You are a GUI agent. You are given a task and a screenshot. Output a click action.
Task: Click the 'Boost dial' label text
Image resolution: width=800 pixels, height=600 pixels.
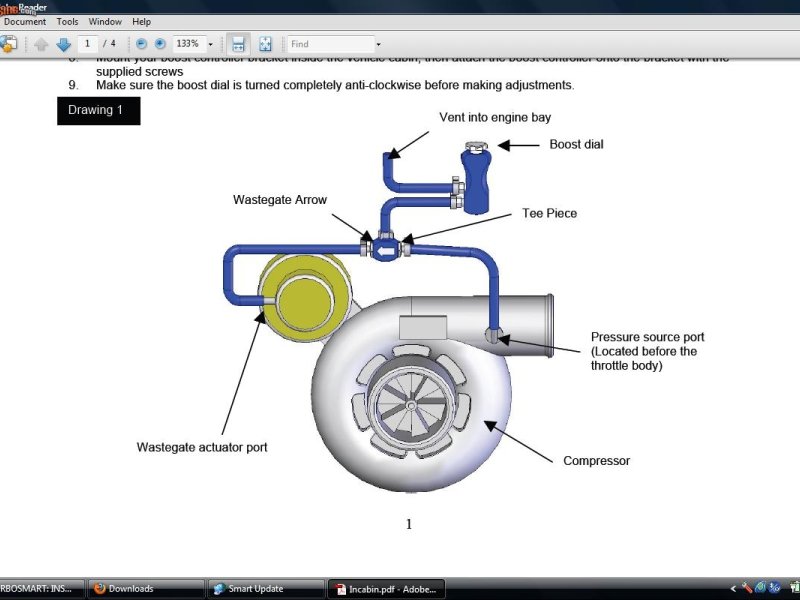tap(576, 144)
